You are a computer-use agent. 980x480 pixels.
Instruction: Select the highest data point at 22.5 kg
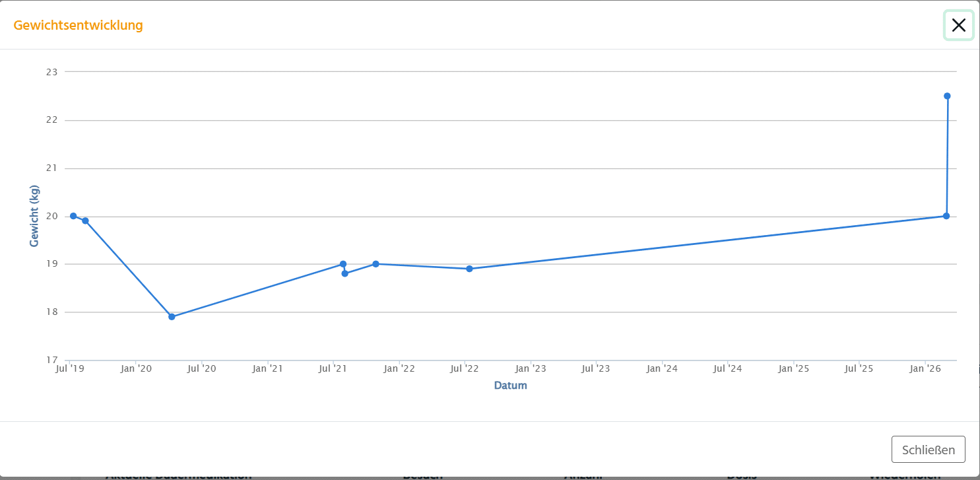[x=947, y=96]
